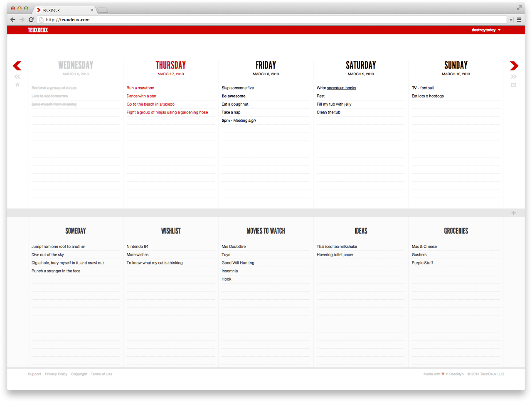Select the double-left chevron to jump back

(x=17, y=76)
